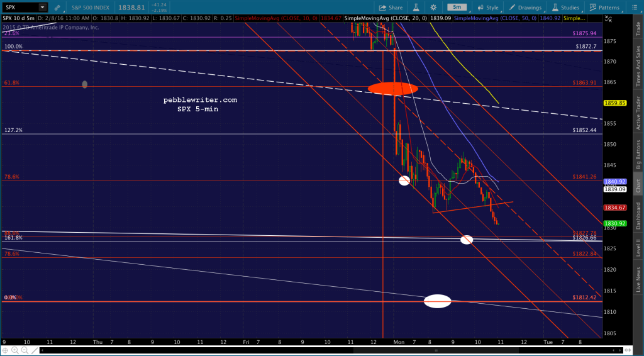
Task: Click the blue 1840.92 price bubble
Action: tap(615, 182)
